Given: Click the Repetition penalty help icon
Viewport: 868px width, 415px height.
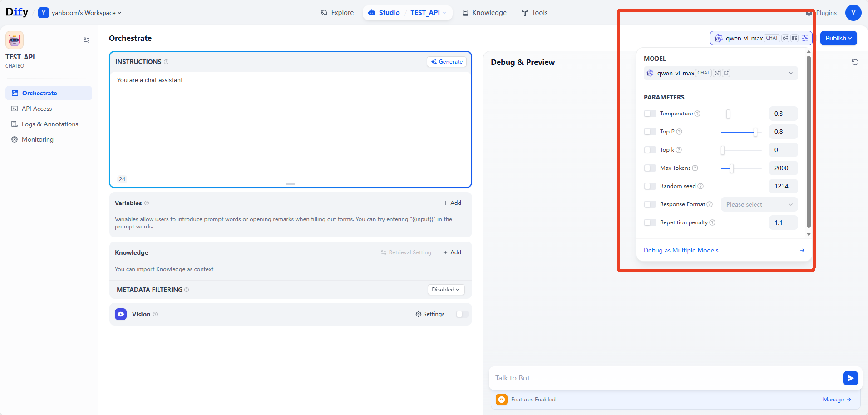Looking at the screenshot, I should (712, 222).
